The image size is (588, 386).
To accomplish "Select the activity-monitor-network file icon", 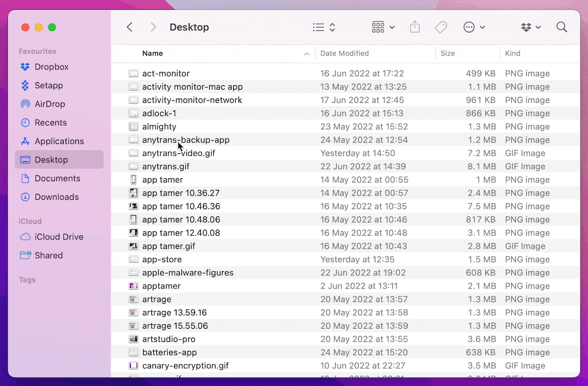I will click(134, 100).
